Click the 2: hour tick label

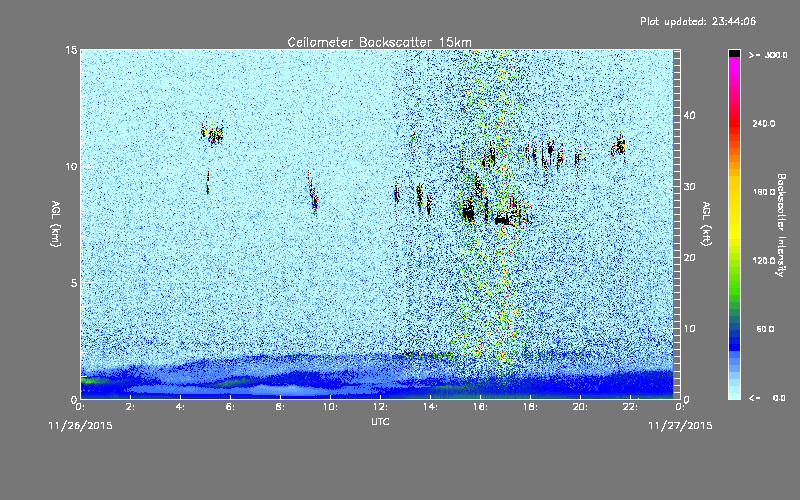point(131,407)
